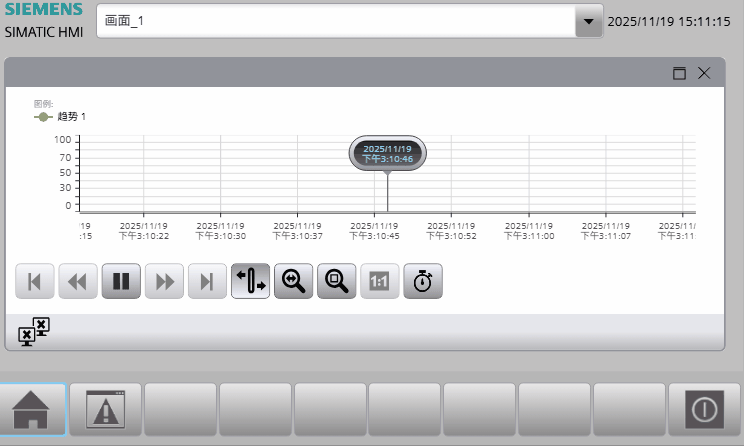Click the ruler timestamp bubble 下午3:10:46

[387, 154]
